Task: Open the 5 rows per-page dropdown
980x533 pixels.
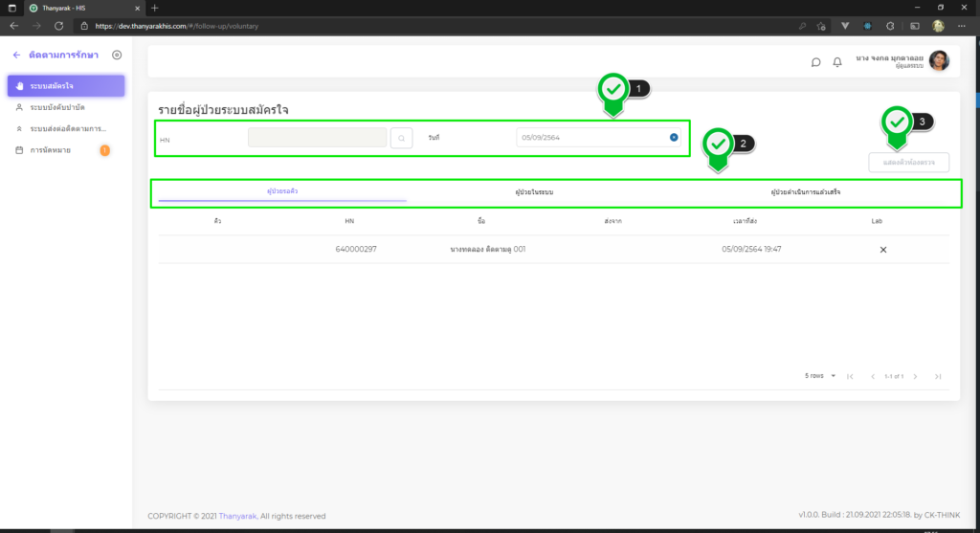Action: (821, 376)
